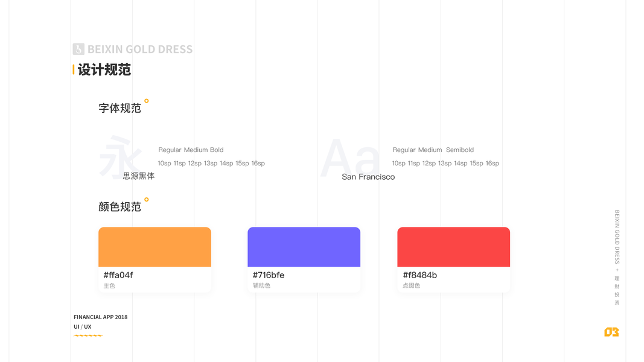Click the orange wavy line under UI / UX
Image resolution: width=644 pixels, height=362 pixels.
click(88, 335)
